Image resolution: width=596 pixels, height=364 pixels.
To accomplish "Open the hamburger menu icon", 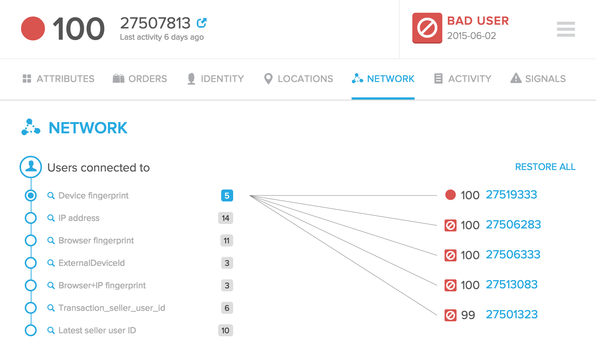I will (x=566, y=29).
